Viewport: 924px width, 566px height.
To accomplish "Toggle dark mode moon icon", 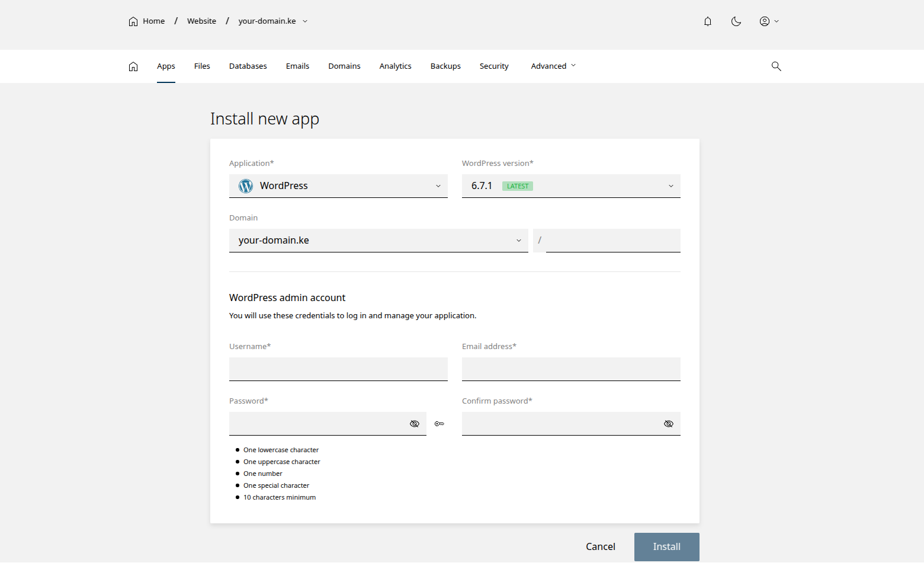I will (736, 21).
